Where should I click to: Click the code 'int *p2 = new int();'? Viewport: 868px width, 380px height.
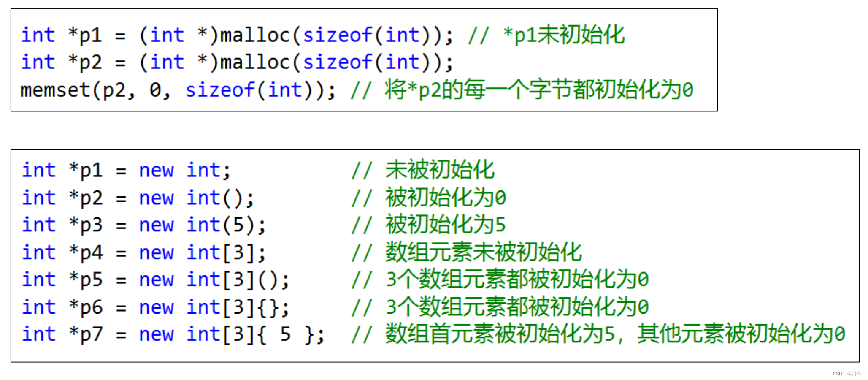(138, 198)
